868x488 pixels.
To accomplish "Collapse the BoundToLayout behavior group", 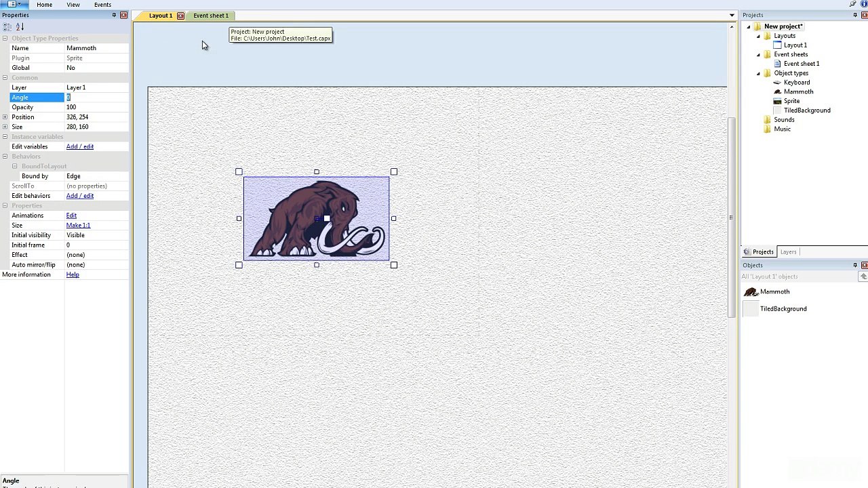I will [x=14, y=166].
